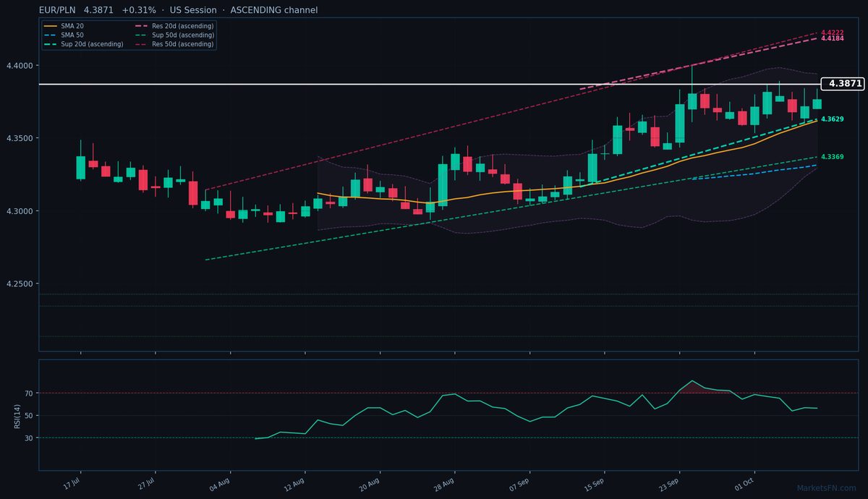
Task: Click the '27 Jul' date label
Action: coord(145,483)
